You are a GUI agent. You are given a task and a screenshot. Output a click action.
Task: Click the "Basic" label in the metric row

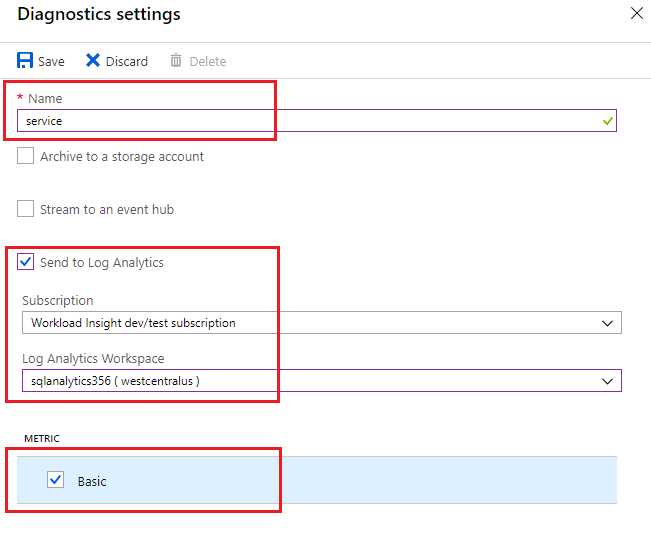92,481
